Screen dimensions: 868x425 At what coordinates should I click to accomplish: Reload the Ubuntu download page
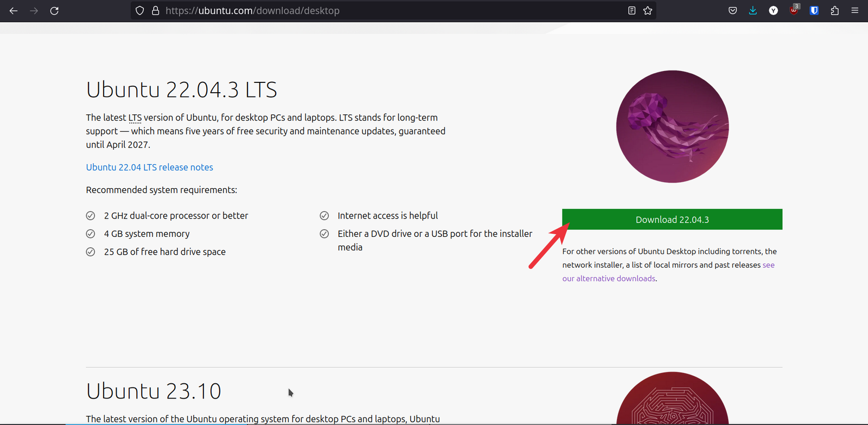(54, 11)
